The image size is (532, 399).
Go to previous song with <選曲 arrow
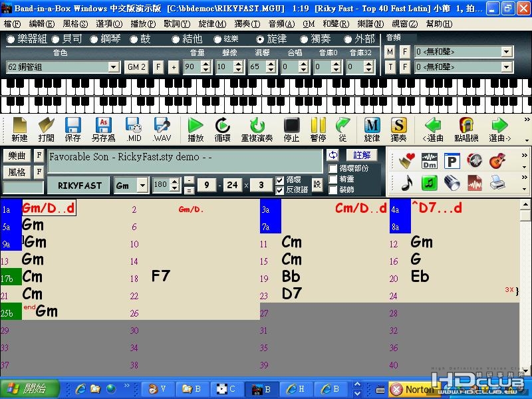pyautogui.click(x=433, y=129)
